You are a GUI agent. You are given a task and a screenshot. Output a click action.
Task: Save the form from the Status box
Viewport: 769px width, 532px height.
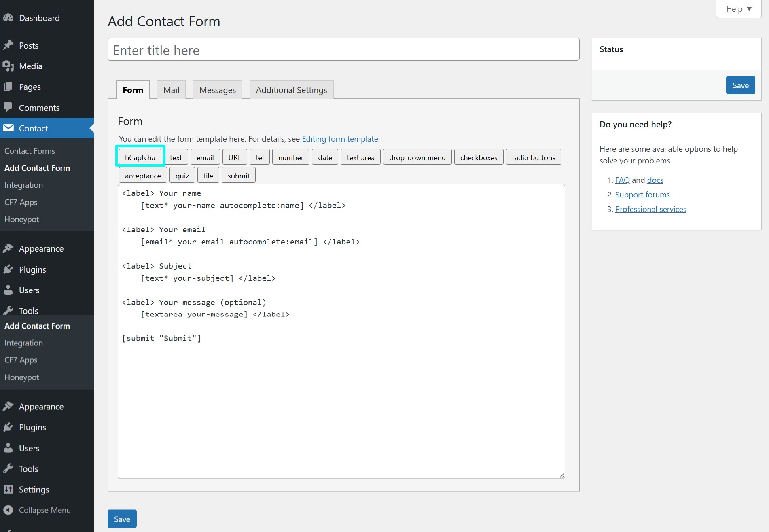(x=740, y=85)
